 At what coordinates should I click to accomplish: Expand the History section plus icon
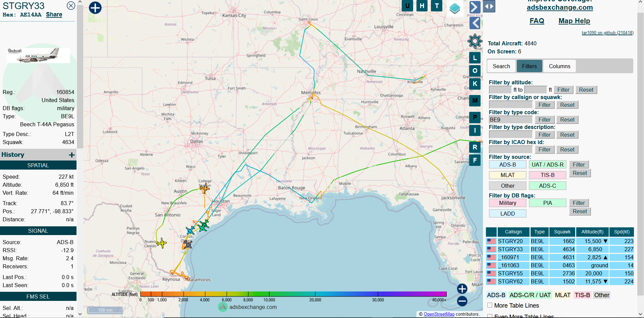click(x=71, y=155)
